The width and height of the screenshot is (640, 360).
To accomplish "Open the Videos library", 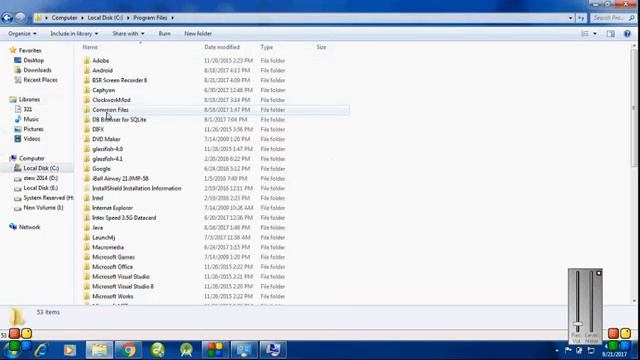I will (x=31, y=139).
